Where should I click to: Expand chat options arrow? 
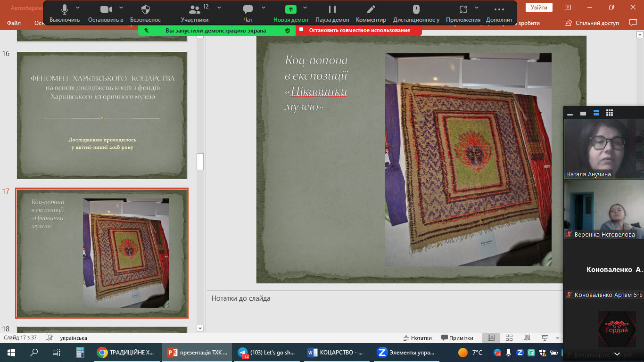click(264, 8)
